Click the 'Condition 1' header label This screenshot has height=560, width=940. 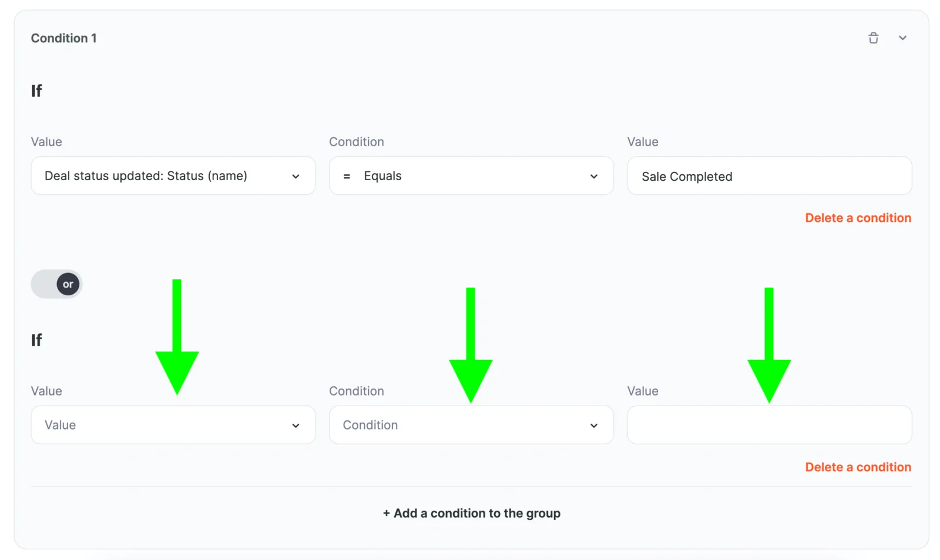coord(64,38)
